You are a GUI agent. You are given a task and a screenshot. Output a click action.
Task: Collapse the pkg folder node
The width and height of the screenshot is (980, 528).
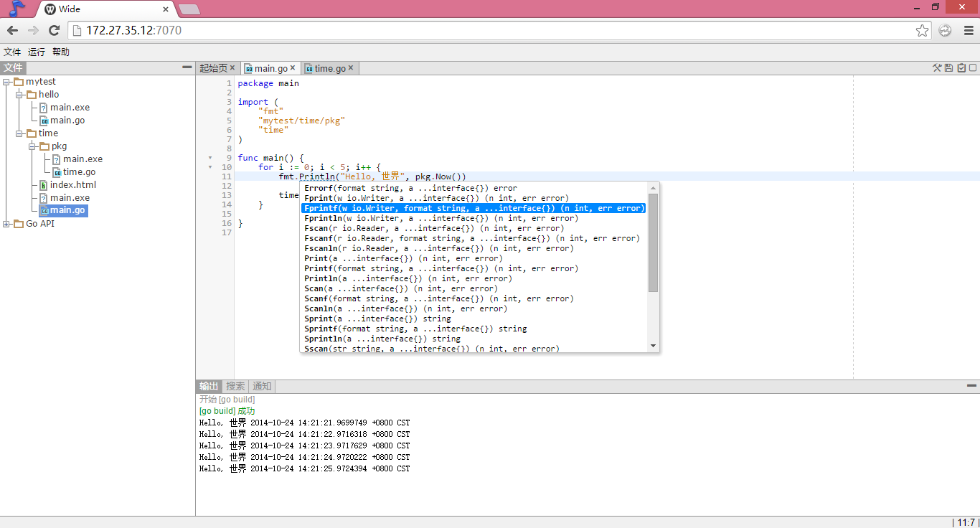32,146
